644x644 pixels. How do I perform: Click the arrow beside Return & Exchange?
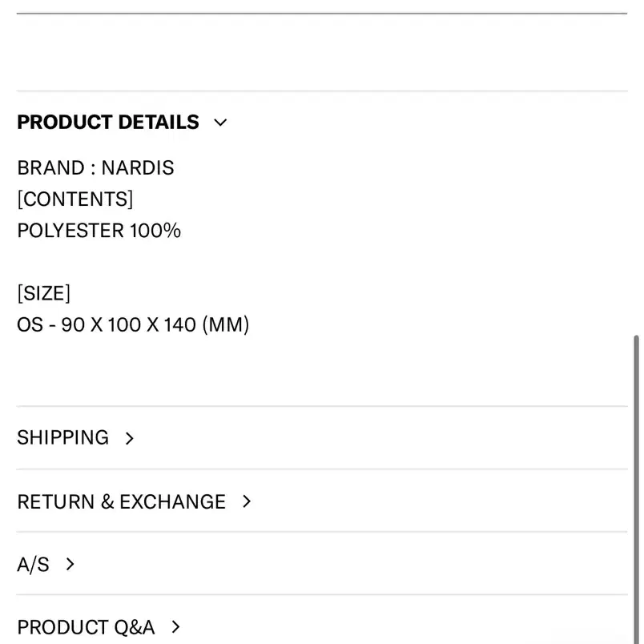click(247, 501)
